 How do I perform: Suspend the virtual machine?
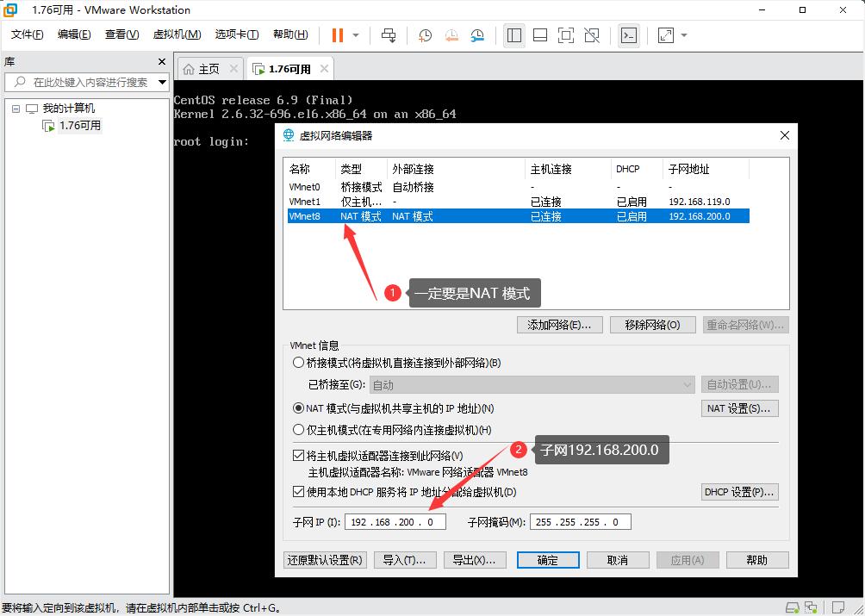coord(336,35)
